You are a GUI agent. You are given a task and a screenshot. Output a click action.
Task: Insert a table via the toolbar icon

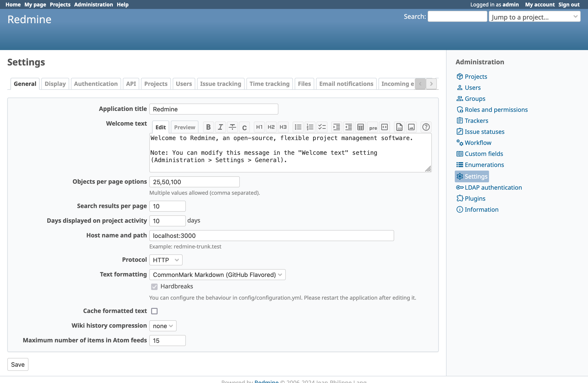tap(360, 127)
